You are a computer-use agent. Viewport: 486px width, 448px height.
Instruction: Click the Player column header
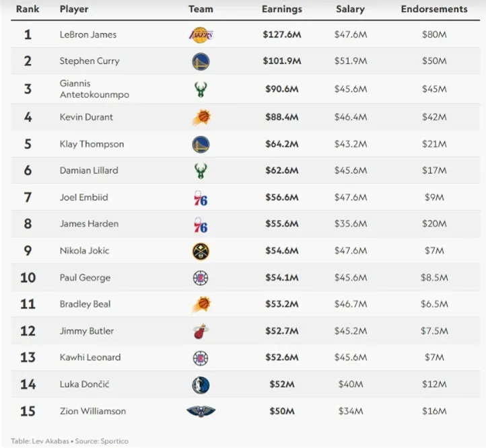74,9
